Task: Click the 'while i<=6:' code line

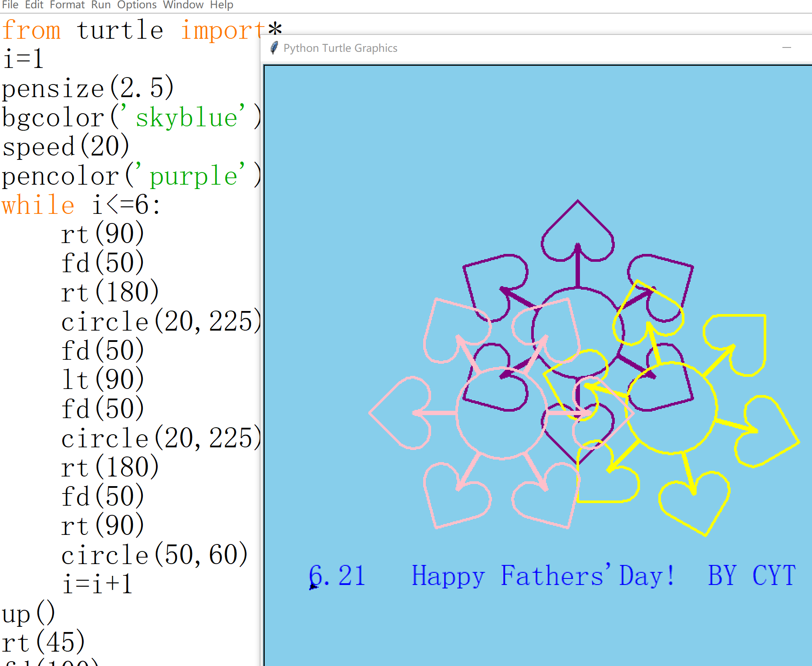Action: (x=81, y=205)
